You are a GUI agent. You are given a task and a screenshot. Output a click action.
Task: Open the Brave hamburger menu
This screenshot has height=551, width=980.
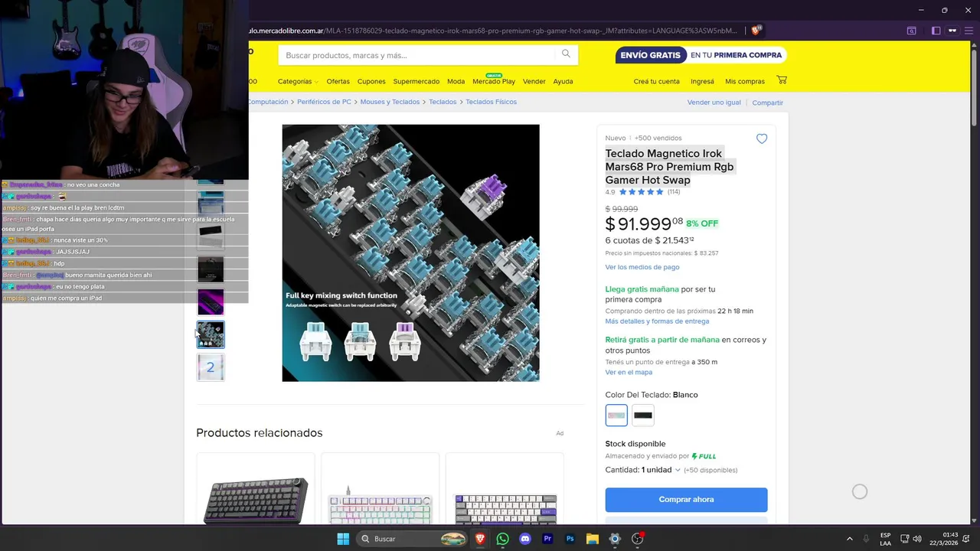tap(969, 31)
